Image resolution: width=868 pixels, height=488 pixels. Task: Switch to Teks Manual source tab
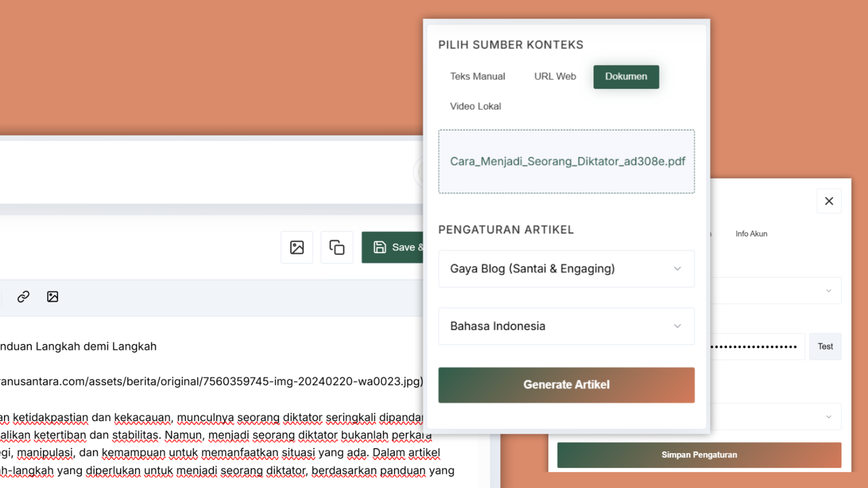477,76
